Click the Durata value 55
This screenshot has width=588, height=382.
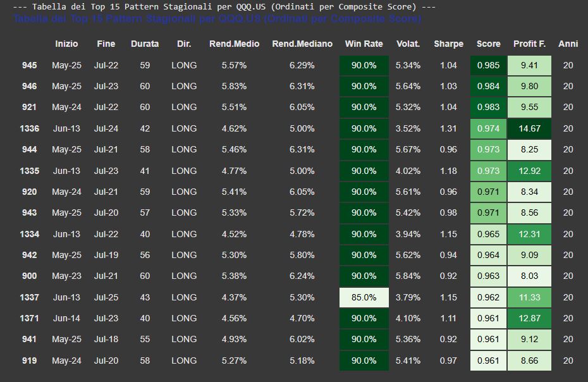(x=145, y=339)
